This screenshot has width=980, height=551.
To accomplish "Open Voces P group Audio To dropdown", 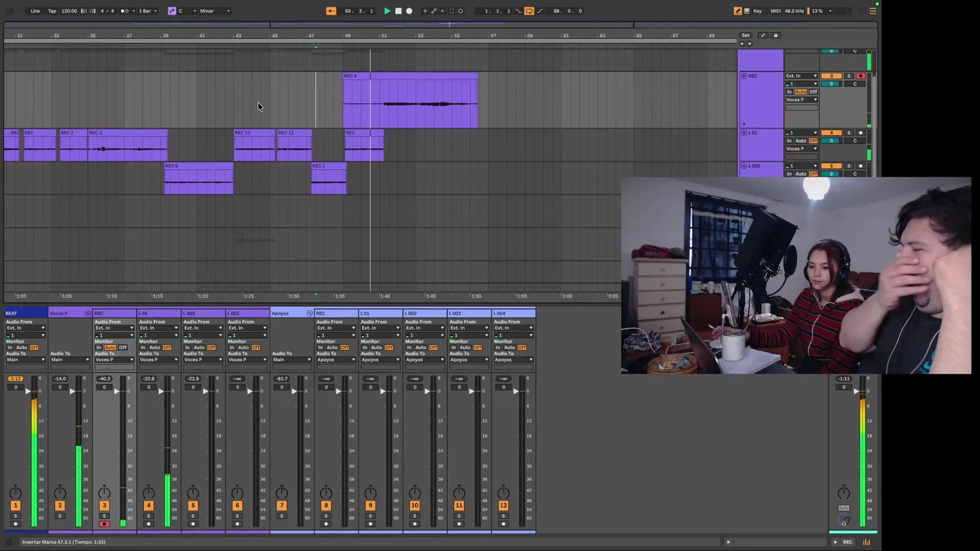I will [x=70, y=360].
